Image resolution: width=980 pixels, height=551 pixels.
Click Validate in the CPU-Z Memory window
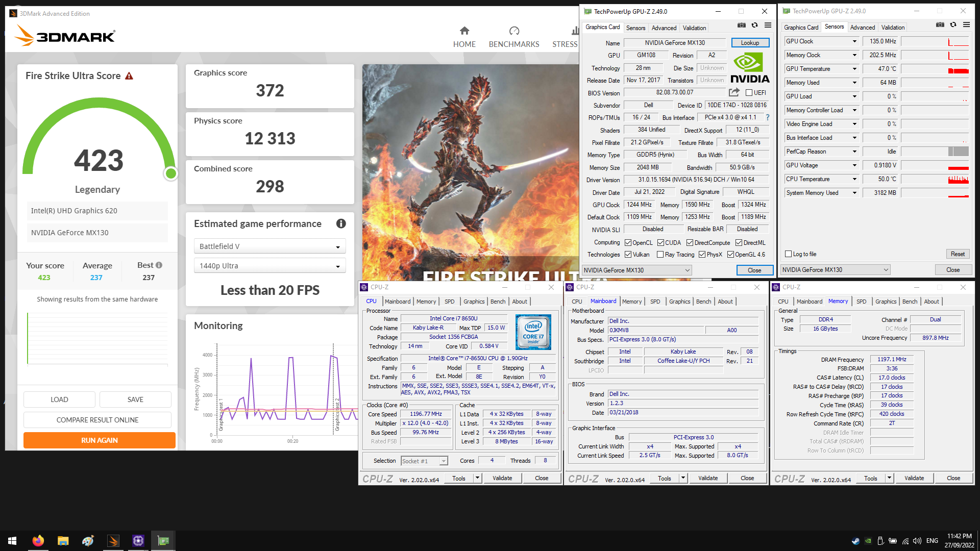point(914,478)
